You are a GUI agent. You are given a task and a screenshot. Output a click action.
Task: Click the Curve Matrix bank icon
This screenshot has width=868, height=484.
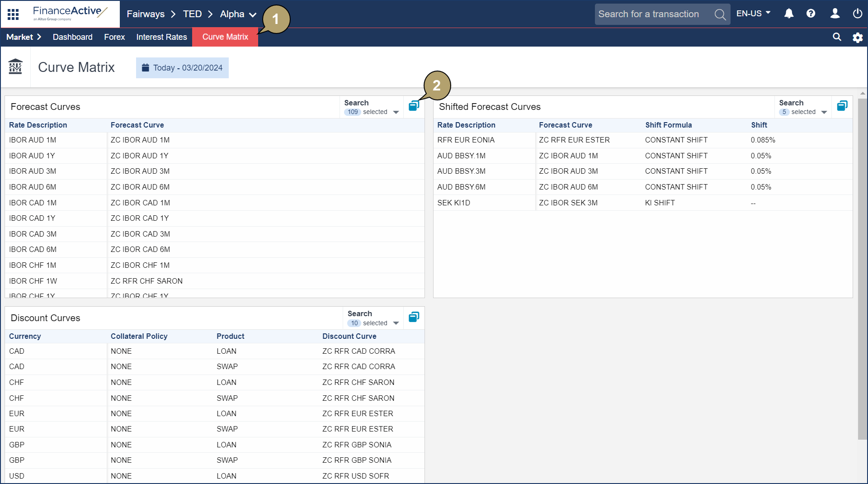(15, 67)
